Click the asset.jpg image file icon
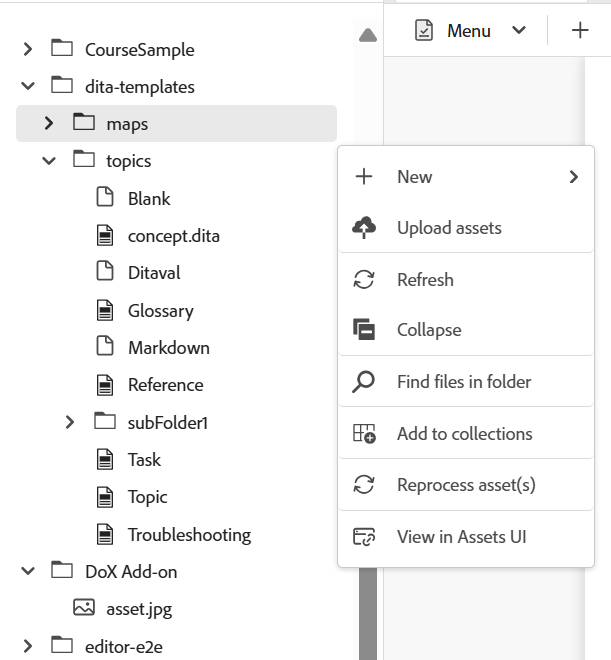The height and width of the screenshot is (660, 611). click(84, 607)
